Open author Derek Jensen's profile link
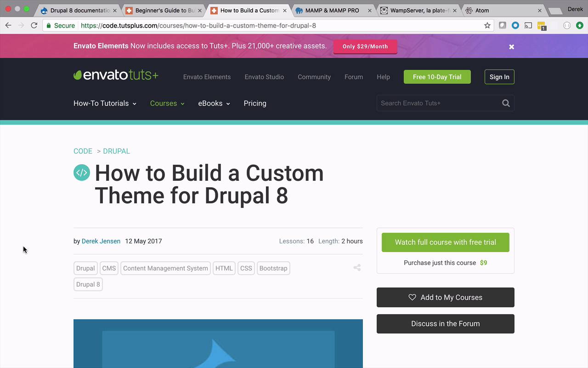588x368 pixels. pos(101,241)
